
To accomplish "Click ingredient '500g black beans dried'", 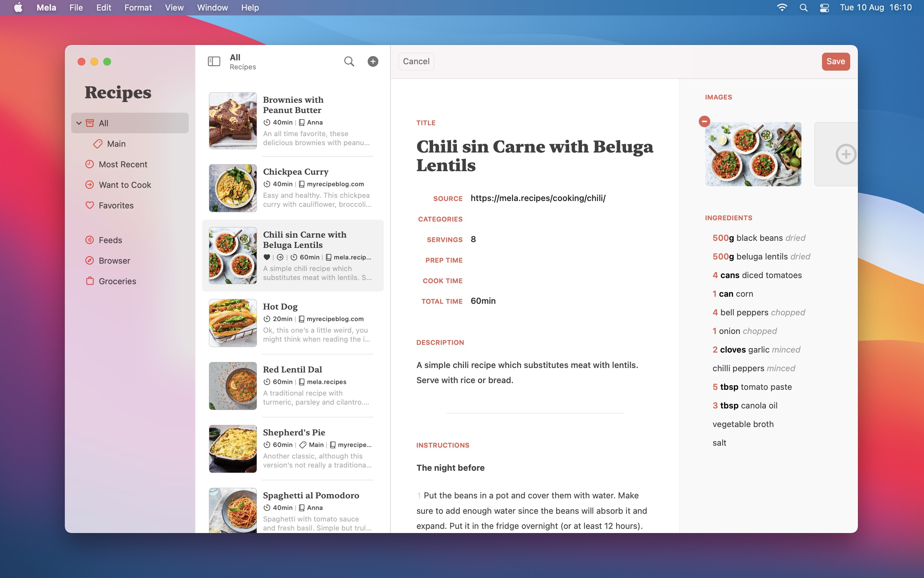I will 759,238.
